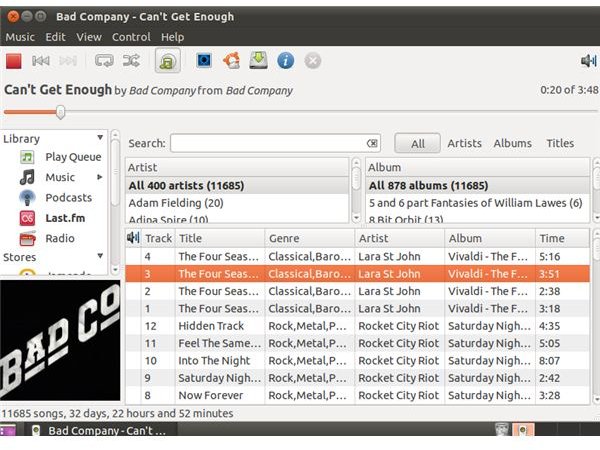The image size is (600, 450).
Task: Open the Edit menu
Action: pos(55,37)
